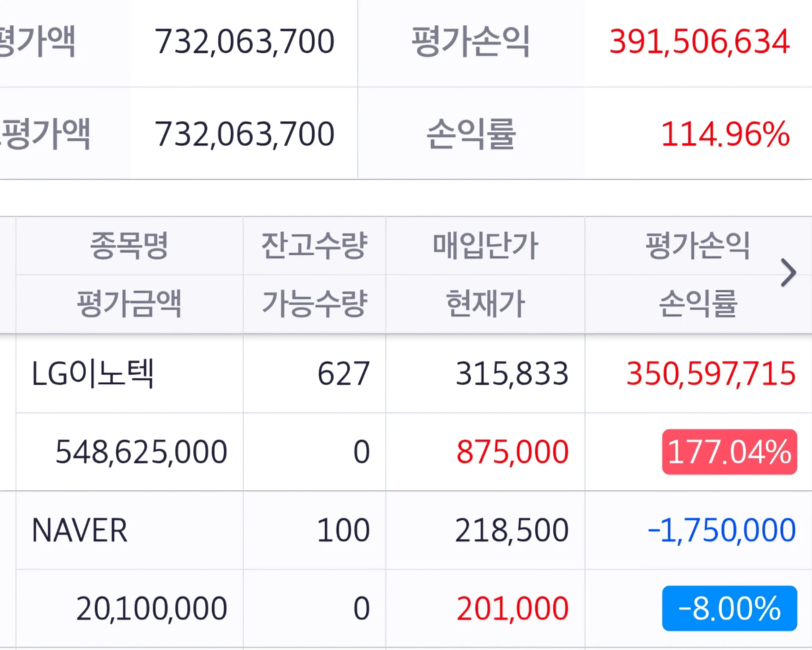Image resolution: width=812 pixels, height=650 pixels.
Task: Sort by 매입단가 column header
Action: click(486, 245)
